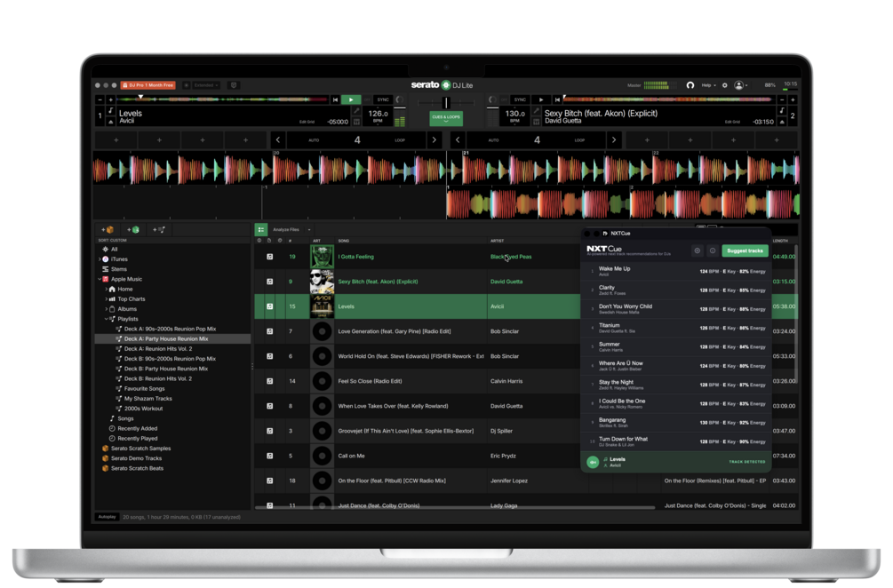893x588 pixels.
Task: Click Analyze Files button
Action: [286, 229]
